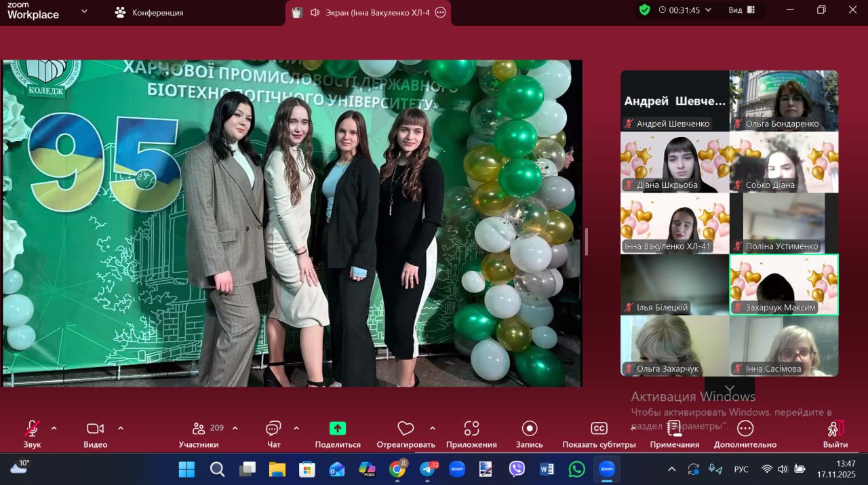Expand video options arrow next to camera

[121, 428]
